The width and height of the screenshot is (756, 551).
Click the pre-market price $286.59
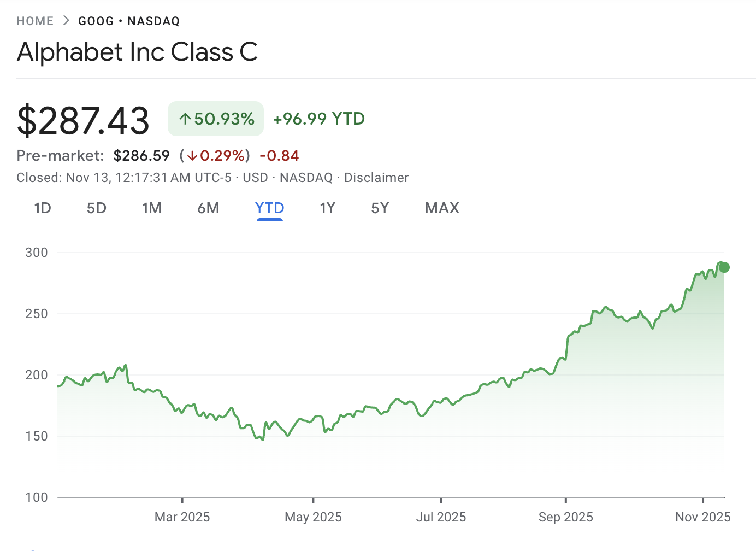[x=141, y=155]
